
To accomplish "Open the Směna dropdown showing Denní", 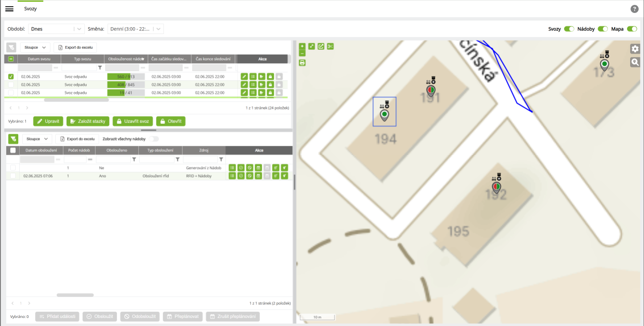I will point(136,29).
